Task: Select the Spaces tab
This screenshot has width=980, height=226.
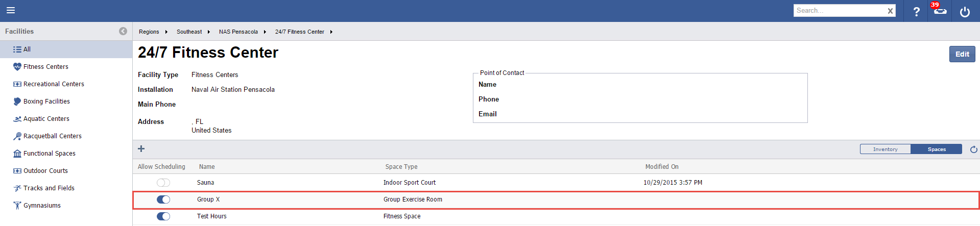Action: point(936,149)
